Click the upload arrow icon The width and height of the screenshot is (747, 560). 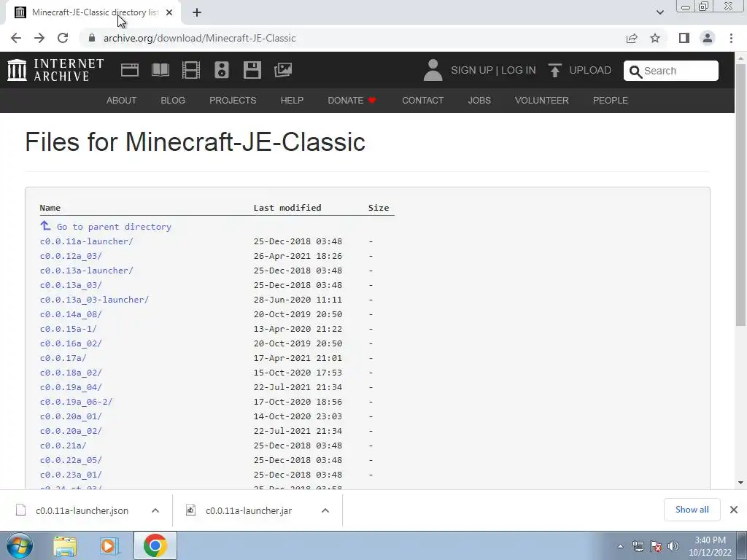554,71
